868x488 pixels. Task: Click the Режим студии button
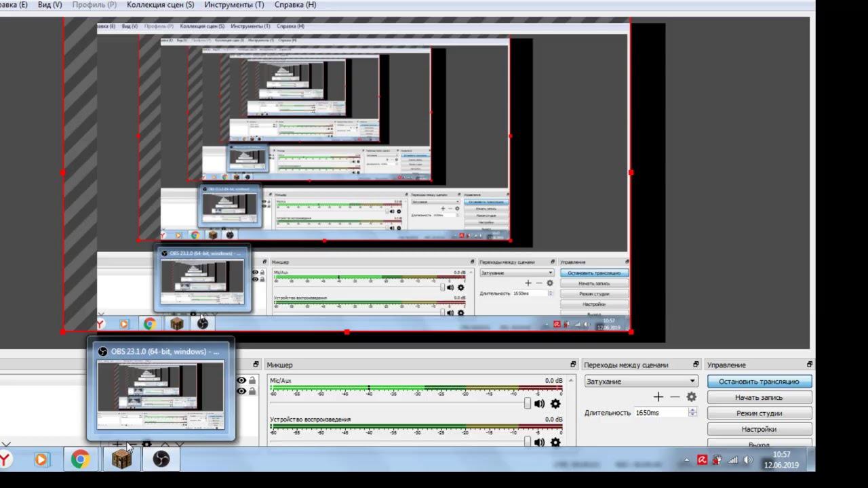click(759, 413)
